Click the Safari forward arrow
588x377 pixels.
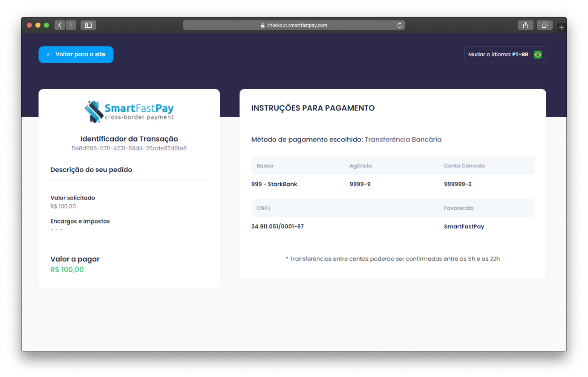point(71,25)
